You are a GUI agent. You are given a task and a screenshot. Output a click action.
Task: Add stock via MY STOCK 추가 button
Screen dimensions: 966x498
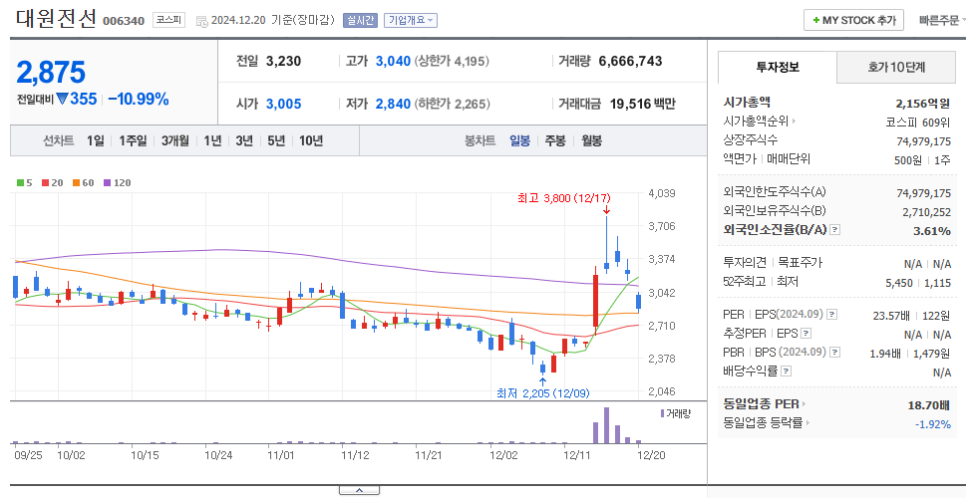(x=853, y=20)
